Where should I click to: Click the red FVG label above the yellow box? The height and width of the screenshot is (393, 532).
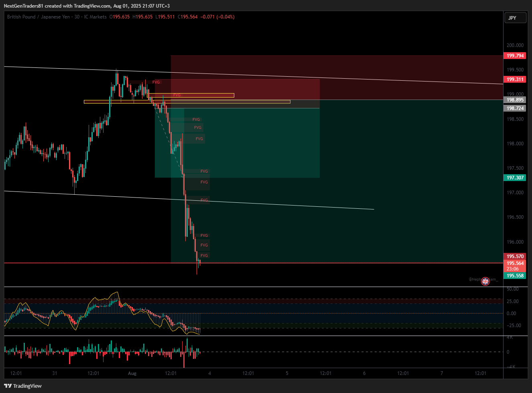pyautogui.click(x=156, y=82)
